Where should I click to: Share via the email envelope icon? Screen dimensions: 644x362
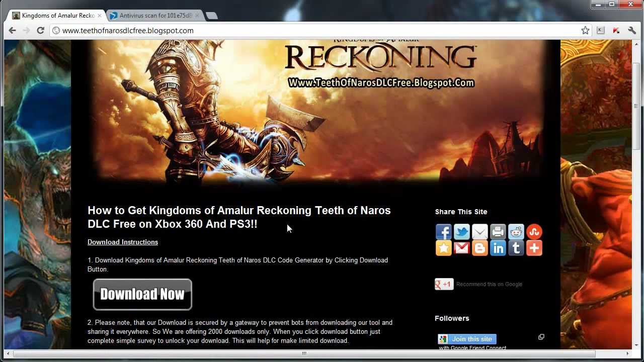tap(480, 232)
